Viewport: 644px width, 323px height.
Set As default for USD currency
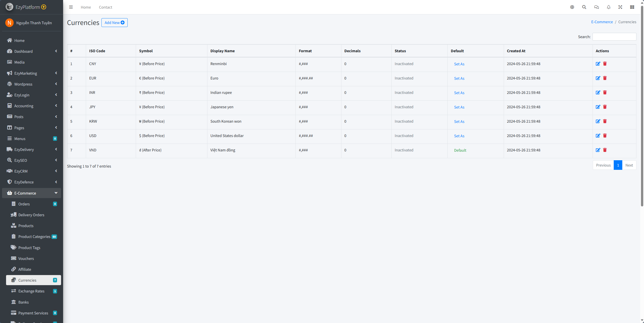click(459, 136)
